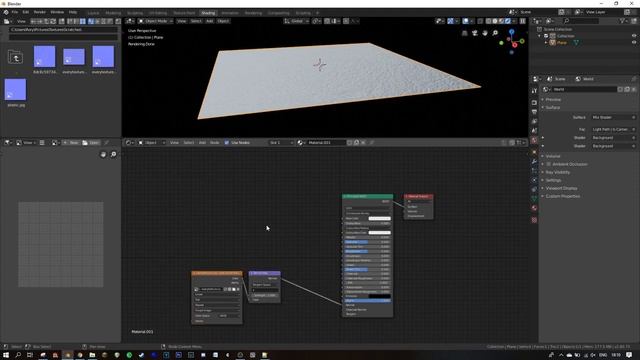This screenshot has height=360, width=640.
Task: Open the Render menu
Action: pos(40,12)
